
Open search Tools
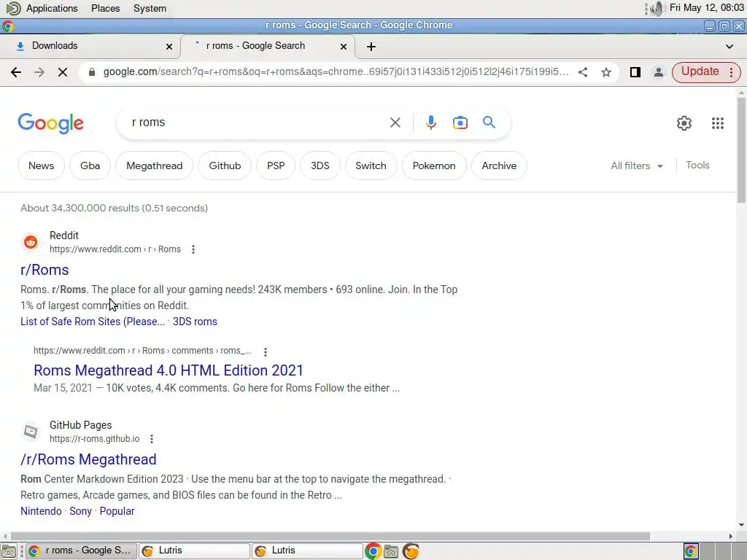point(697,166)
